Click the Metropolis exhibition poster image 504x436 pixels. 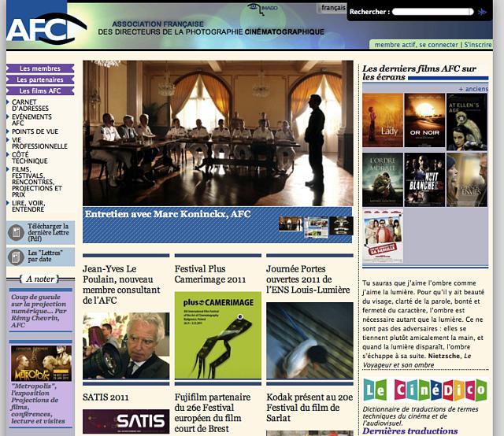pos(41,364)
